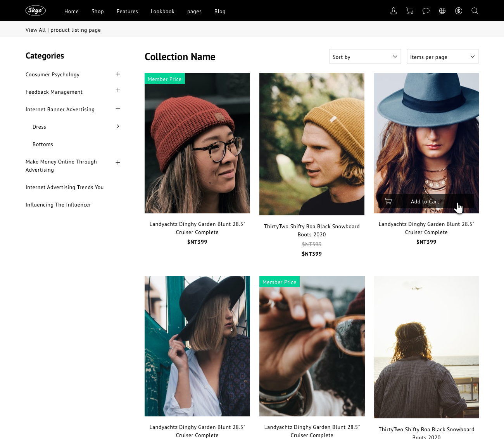Viewport: 504px width, 439px height.
Task: Open the mustard beanie man product image
Action: (x=312, y=144)
